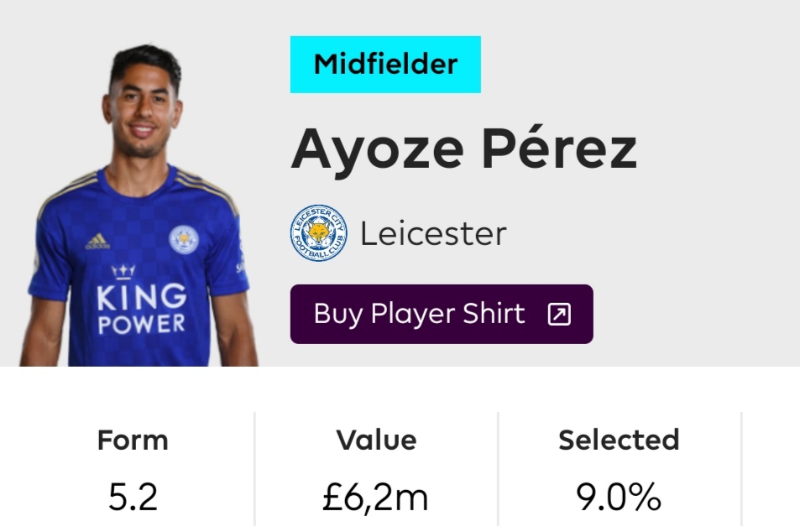Select the Selected stat label

tap(619, 440)
